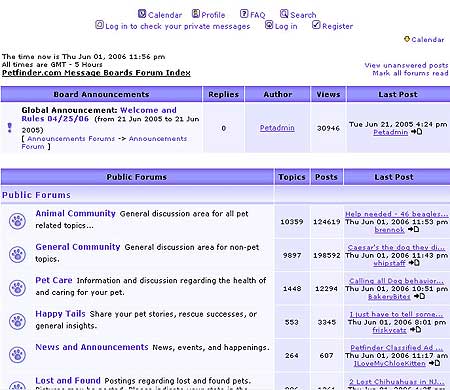Open the Search menu link

(x=303, y=15)
